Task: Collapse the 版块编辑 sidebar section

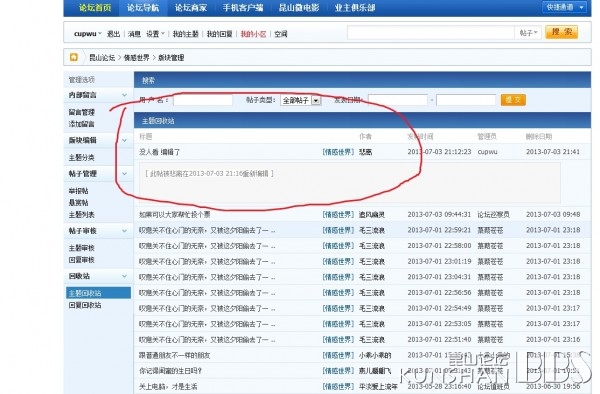Action: [124, 140]
